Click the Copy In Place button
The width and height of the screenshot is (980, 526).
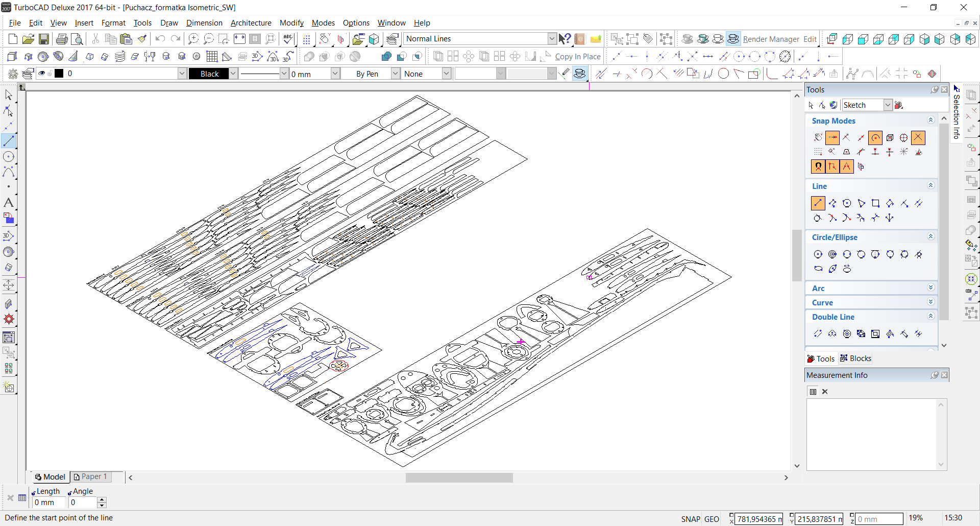point(577,57)
